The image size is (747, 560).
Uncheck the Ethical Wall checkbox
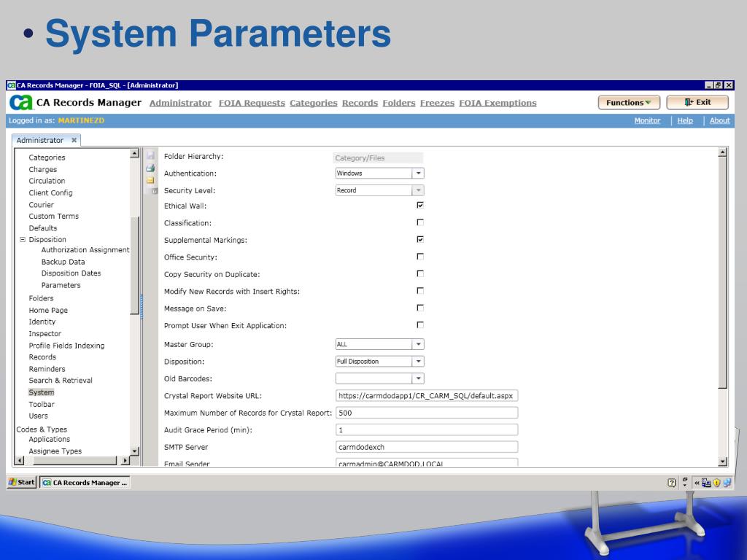420,205
